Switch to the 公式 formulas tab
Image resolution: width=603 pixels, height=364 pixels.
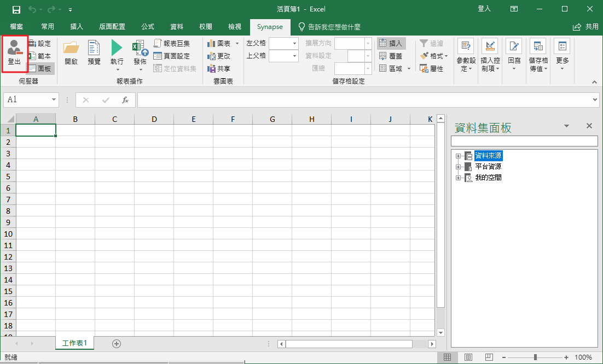point(148,26)
